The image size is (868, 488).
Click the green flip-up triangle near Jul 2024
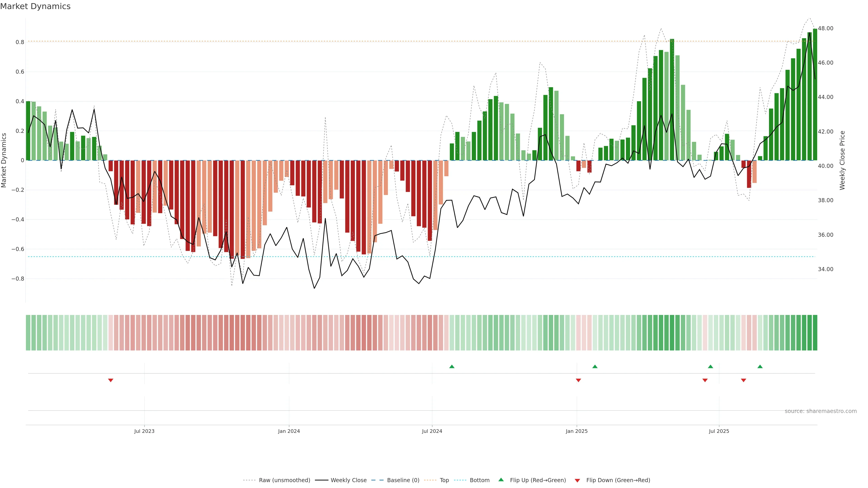pyautogui.click(x=452, y=366)
